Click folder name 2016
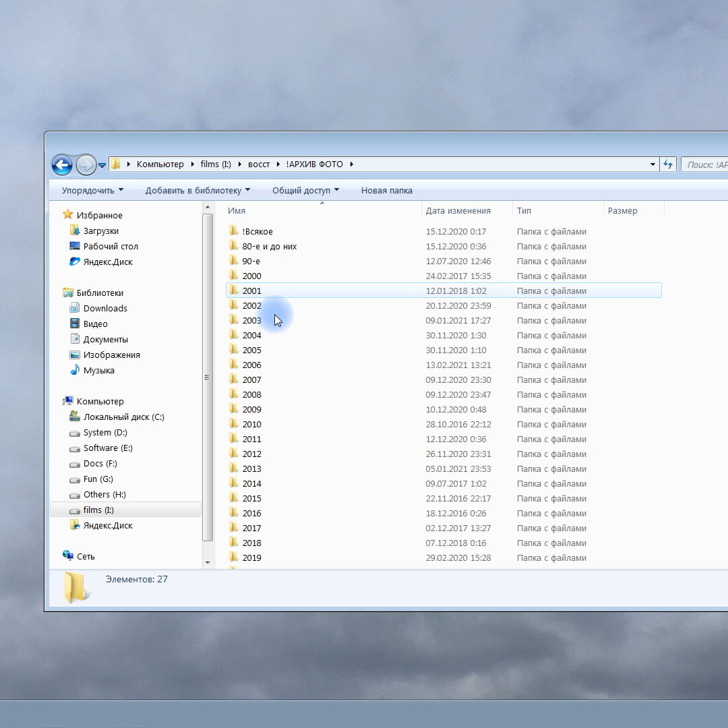The image size is (728, 728). coord(251,514)
